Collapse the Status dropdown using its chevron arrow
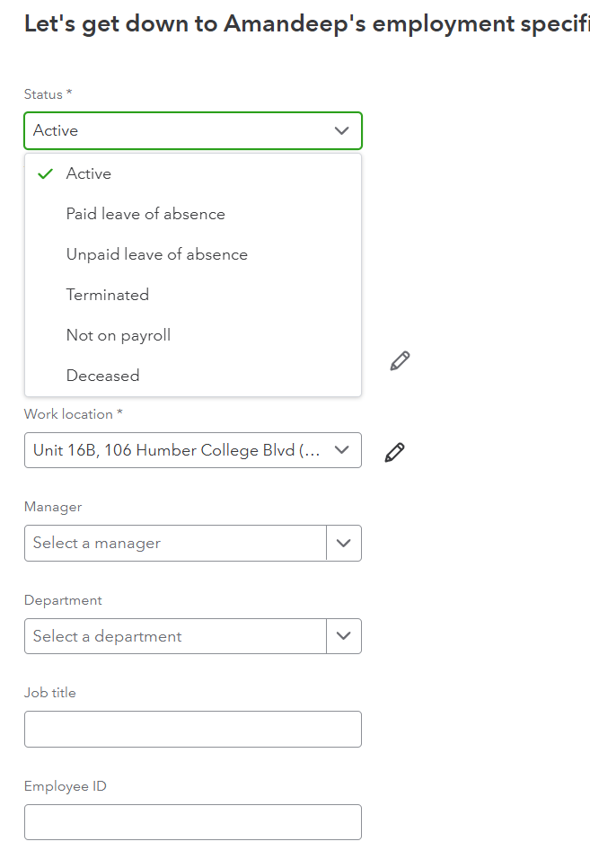This screenshot has height=868, width=590. tap(341, 131)
